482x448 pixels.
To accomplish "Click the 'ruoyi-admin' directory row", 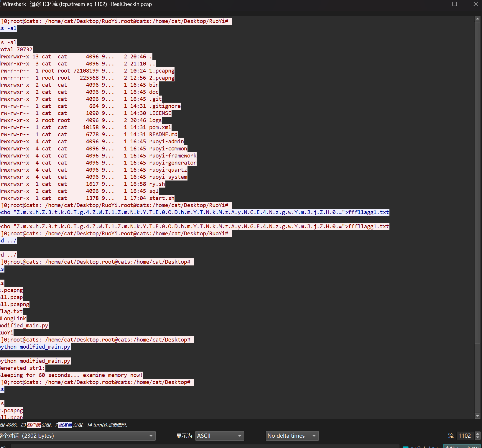I will (x=92, y=142).
